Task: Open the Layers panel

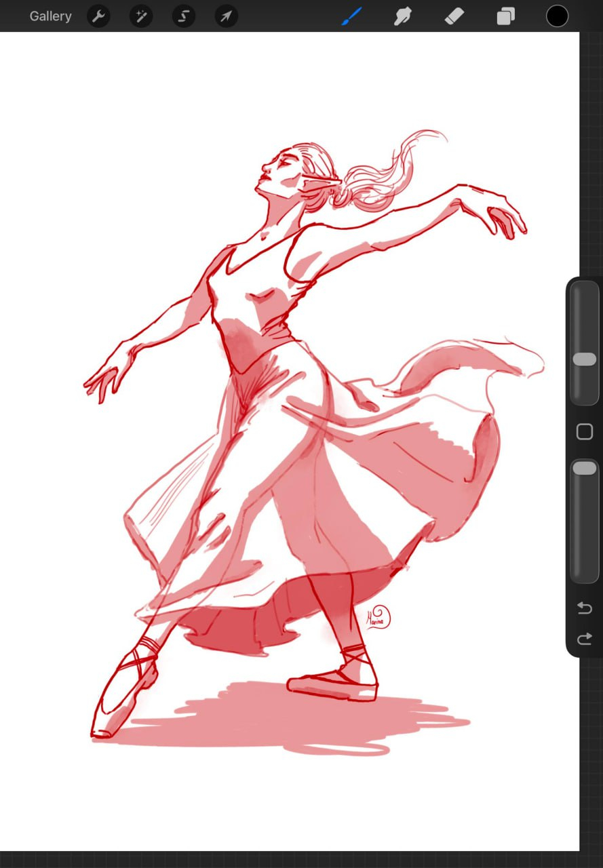Action: 505,16
